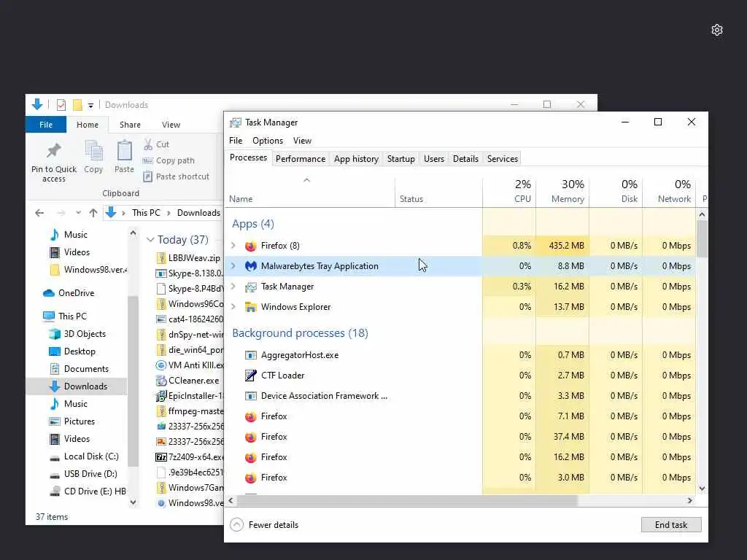Click the up arrow in Explorer navigation
The height and width of the screenshot is (560, 747).
[x=93, y=213]
